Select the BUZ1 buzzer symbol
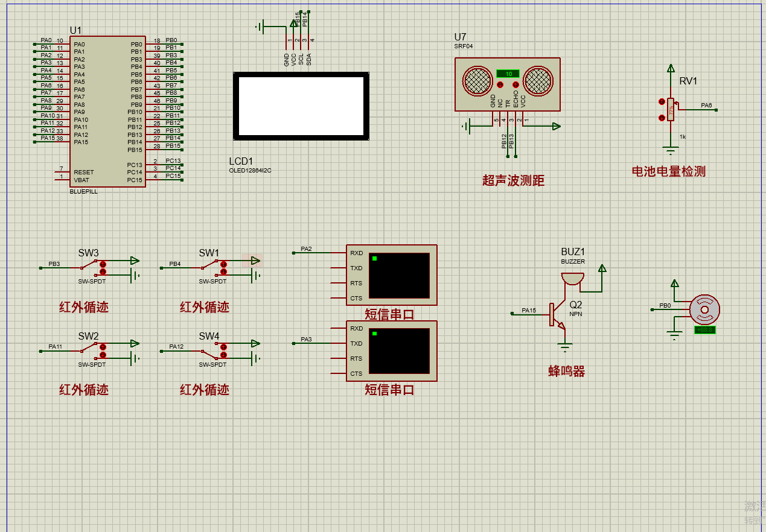This screenshot has width=766, height=532. pyautogui.click(x=572, y=279)
